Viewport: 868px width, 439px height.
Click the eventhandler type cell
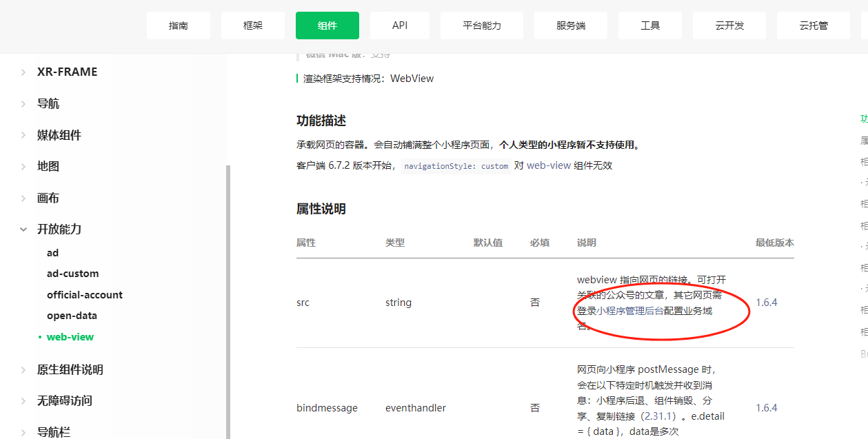tap(416, 408)
